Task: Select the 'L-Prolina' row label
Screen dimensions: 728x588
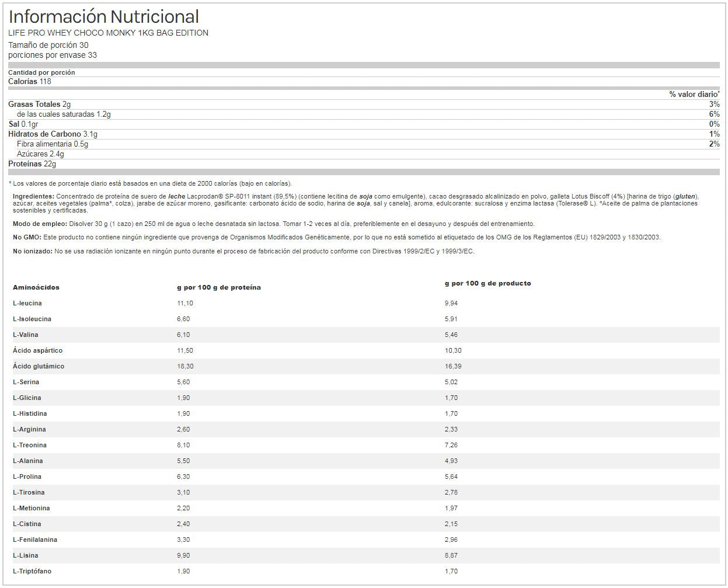Action: click(28, 476)
